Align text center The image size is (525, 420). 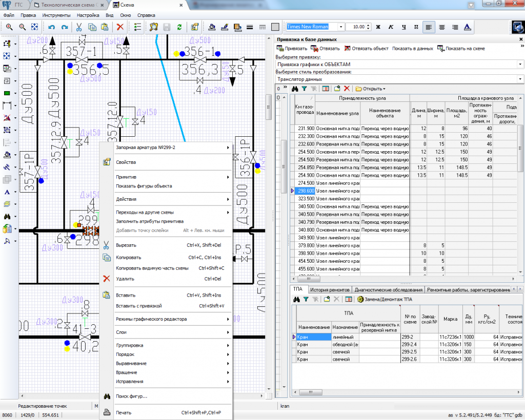click(x=442, y=27)
